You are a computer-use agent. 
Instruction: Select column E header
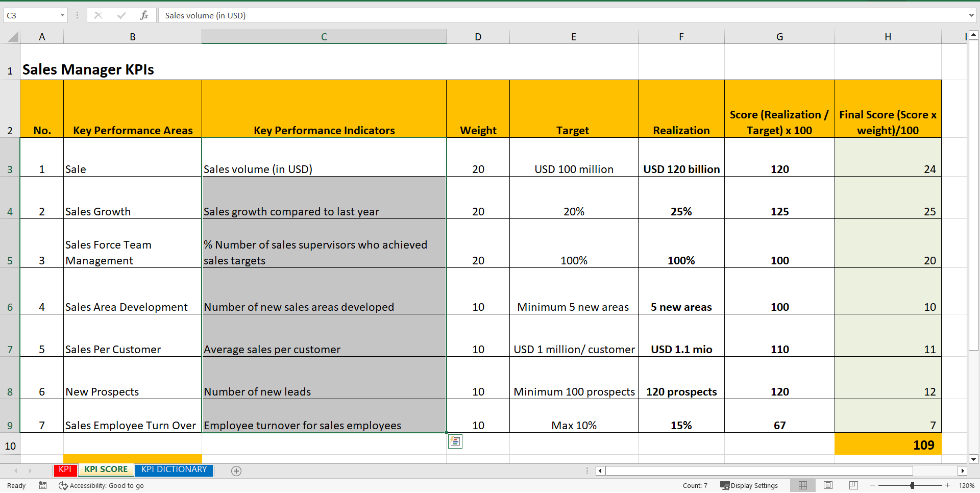point(574,37)
